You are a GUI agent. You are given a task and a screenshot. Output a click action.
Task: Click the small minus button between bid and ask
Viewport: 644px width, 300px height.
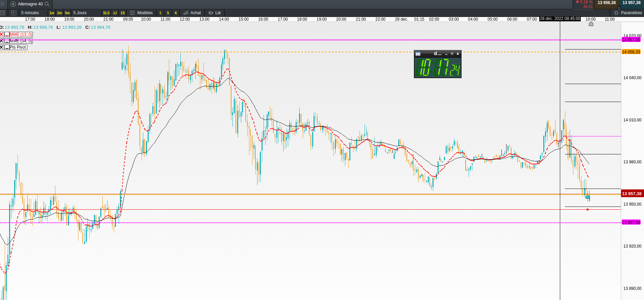click(x=619, y=7)
